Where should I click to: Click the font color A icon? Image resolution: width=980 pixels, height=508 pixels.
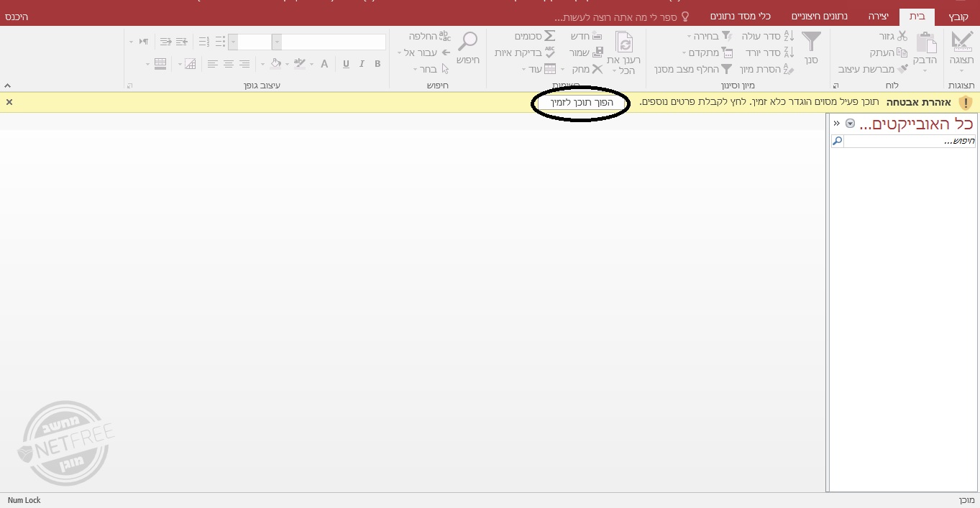(x=324, y=64)
